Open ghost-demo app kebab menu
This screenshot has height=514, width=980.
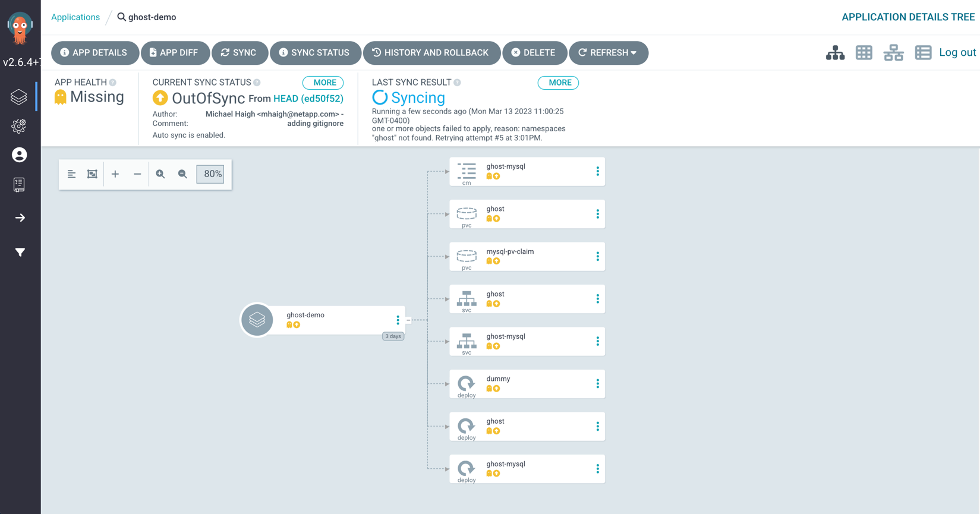tap(398, 320)
